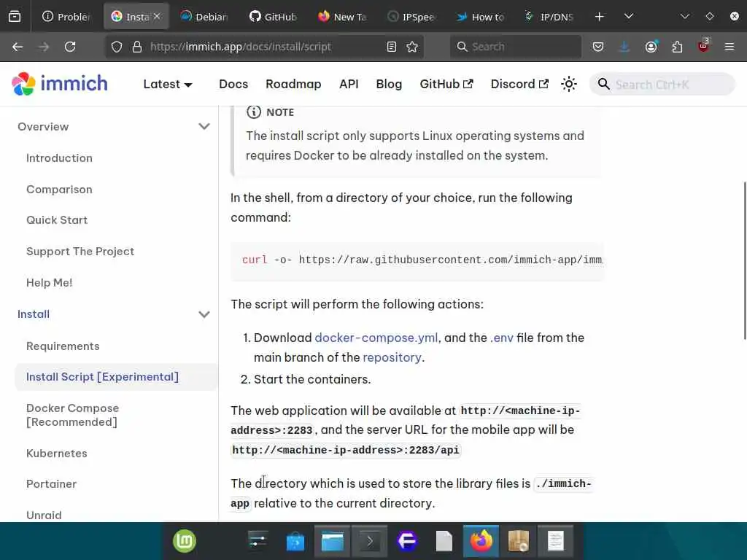Open Introduction in the sidebar

(x=60, y=158)
